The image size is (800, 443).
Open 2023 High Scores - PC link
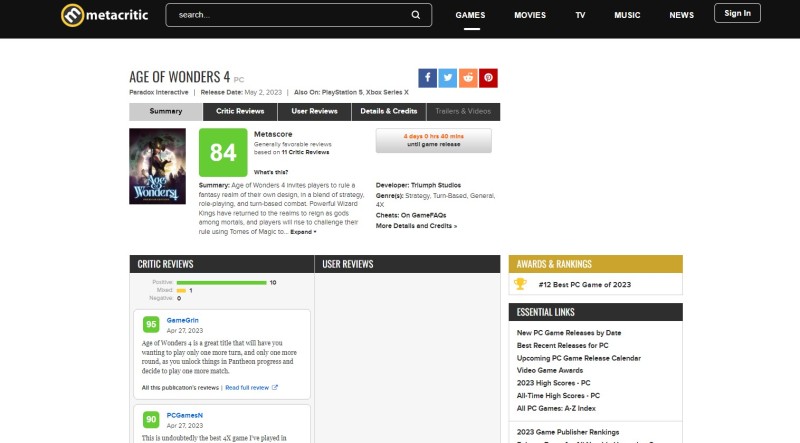(x=554, y=383)
